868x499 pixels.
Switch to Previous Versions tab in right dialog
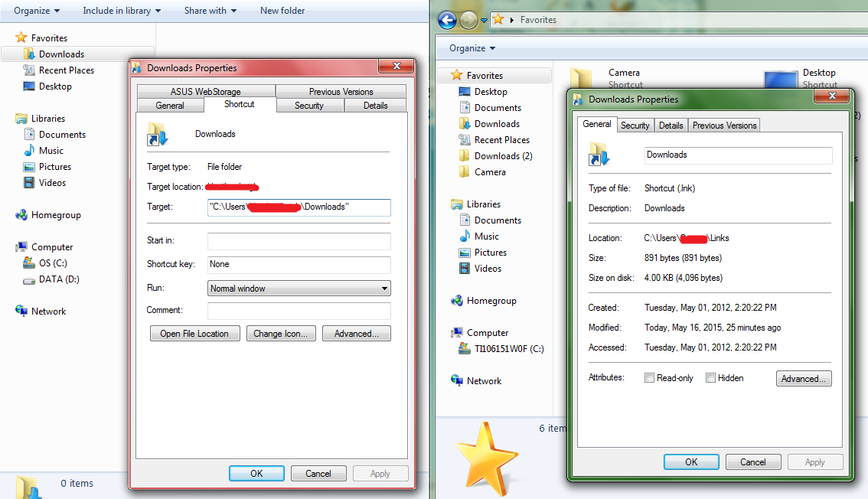(724, 126)
